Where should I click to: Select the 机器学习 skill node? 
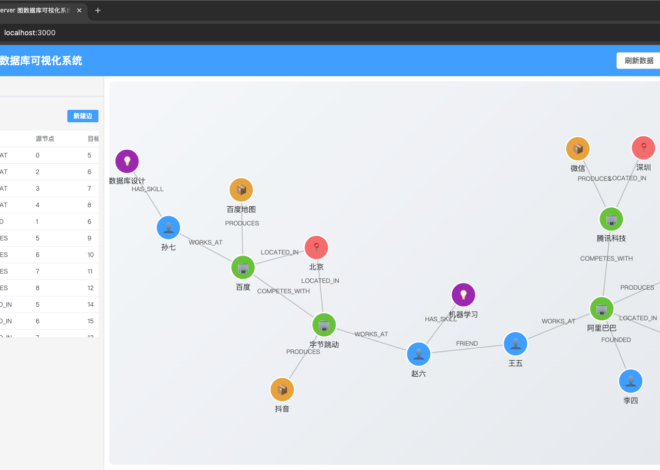click(463, 295)
